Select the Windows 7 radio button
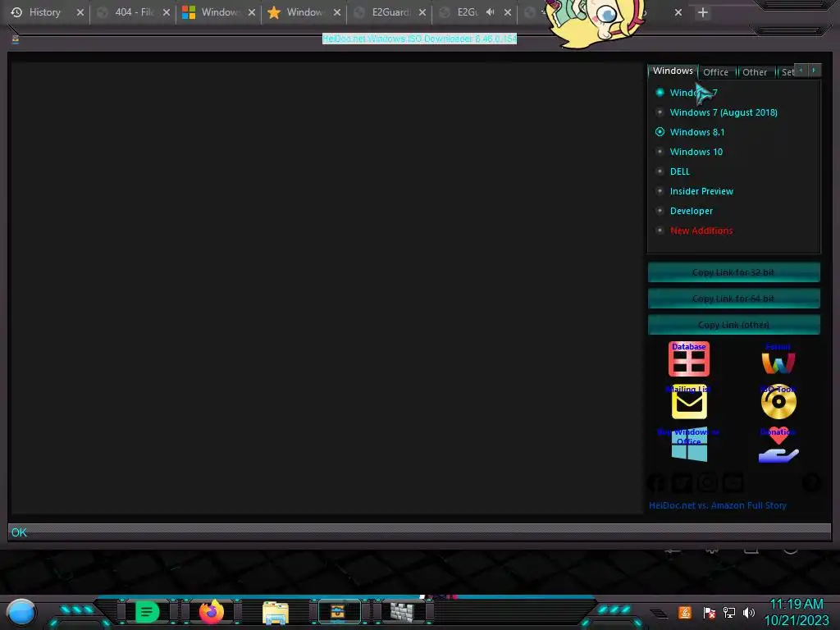This screenshot has height=630, width=840. (x=660, y=93)
